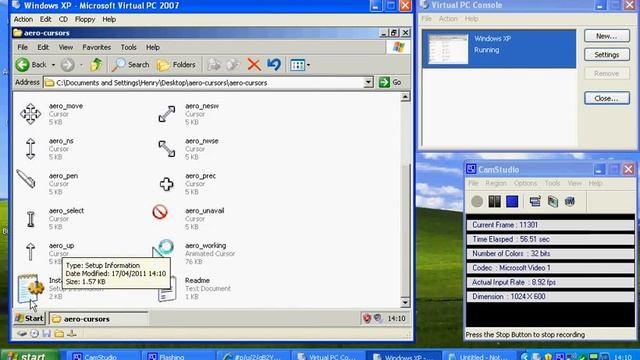640x360 pixels.
Task: Select the Install setup information file
Action: coord(31,288)
